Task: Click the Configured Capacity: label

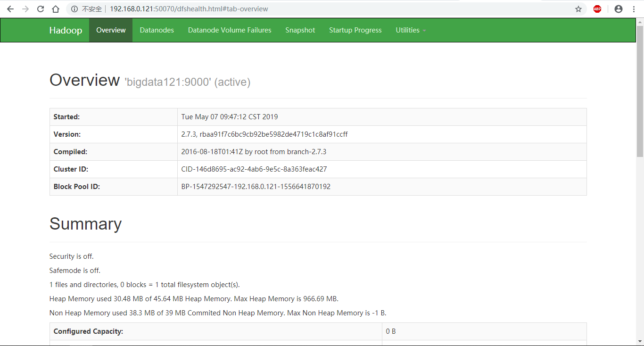Action: (88, 331)
